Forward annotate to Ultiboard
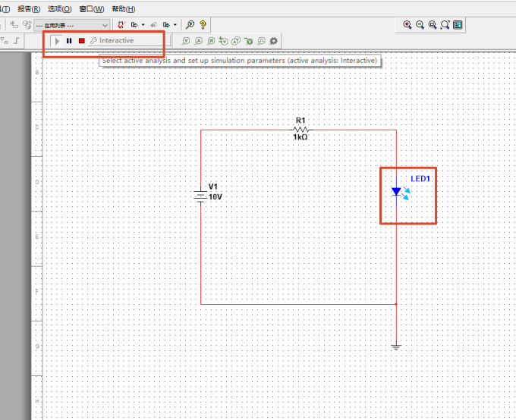This screenshot has height=420, width=516. click(x=166, y=25)
